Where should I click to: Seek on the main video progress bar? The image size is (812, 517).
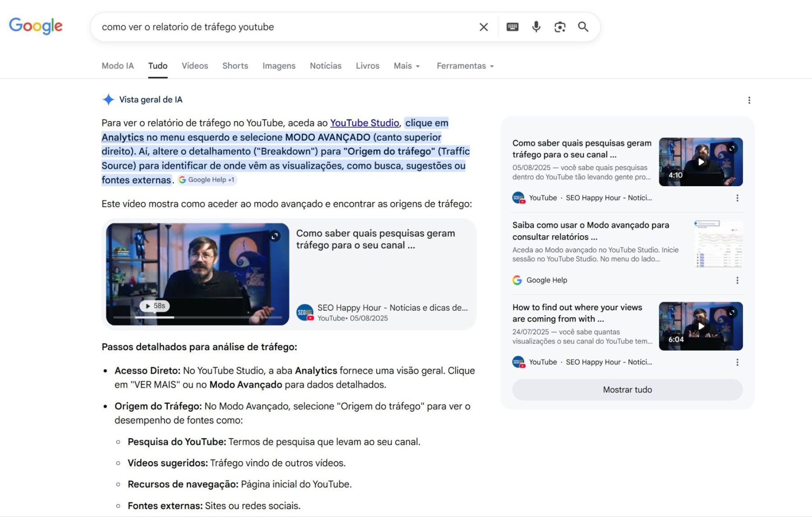coord(198,317)
